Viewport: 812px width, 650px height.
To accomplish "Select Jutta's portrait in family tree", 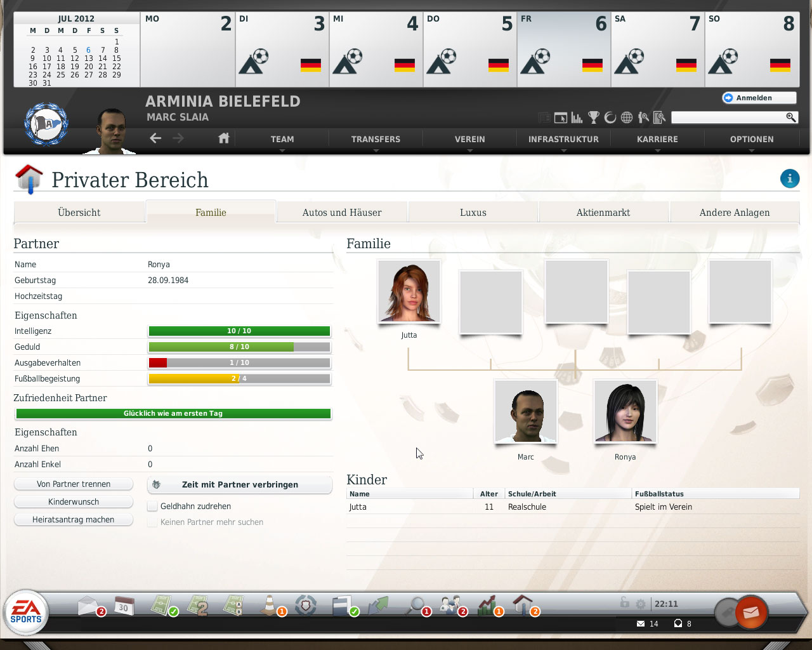I will click(409, 291).
